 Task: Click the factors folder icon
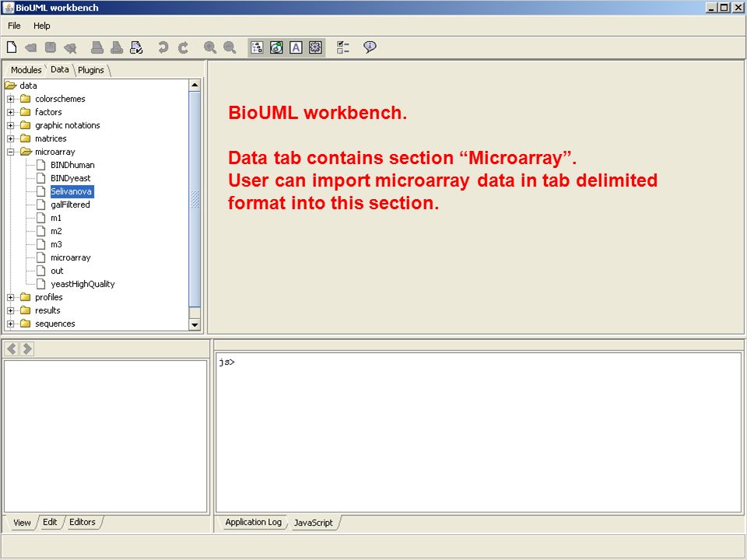[25, 112]
